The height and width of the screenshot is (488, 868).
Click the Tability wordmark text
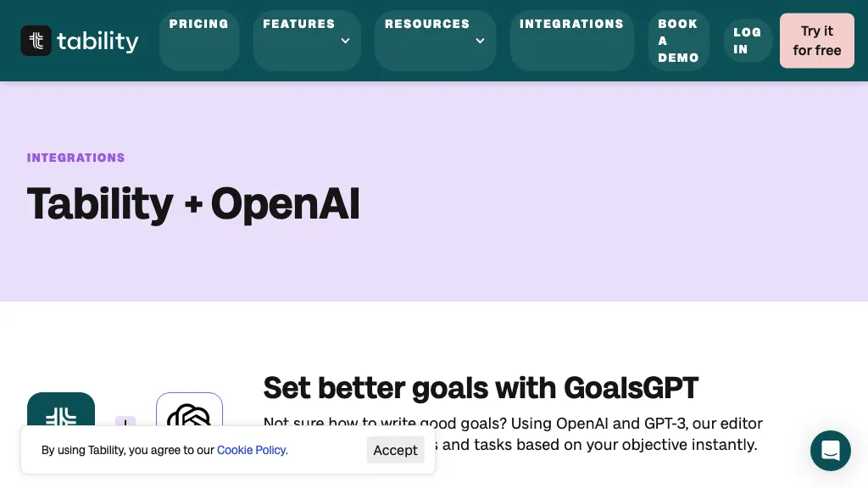97,41
